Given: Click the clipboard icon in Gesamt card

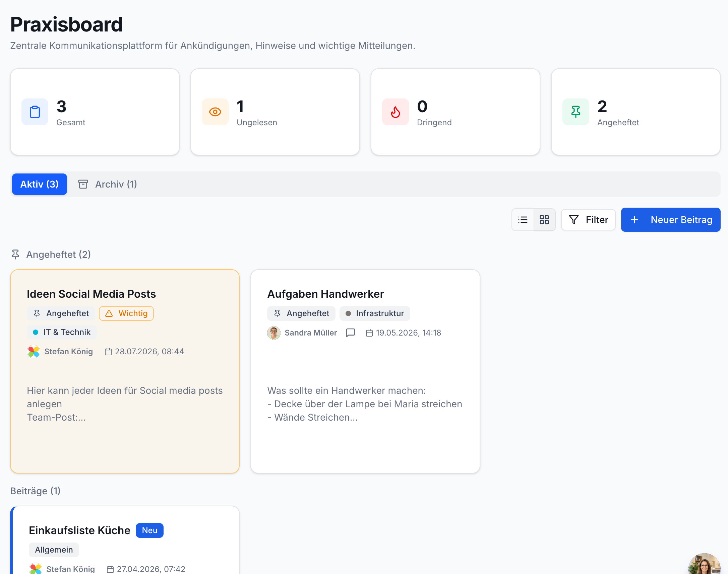Looking at the screenshot, I should click(x=35, y=112).
